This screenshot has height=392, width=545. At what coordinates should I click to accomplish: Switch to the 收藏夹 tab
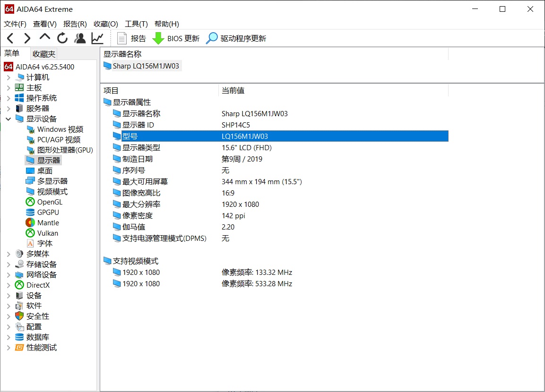tap(44, 54)
